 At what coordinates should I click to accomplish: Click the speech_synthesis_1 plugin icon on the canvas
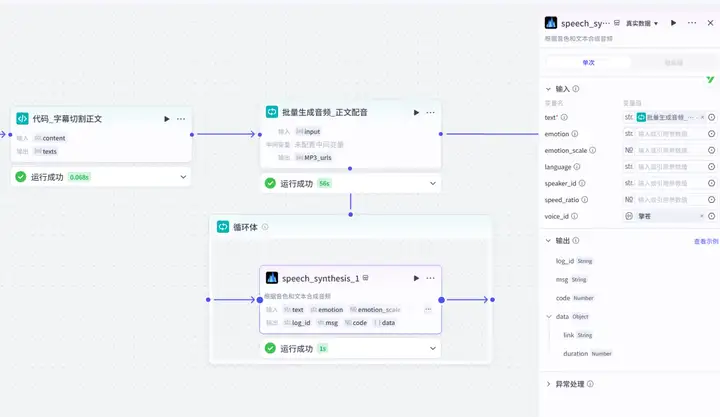(272, 278)
